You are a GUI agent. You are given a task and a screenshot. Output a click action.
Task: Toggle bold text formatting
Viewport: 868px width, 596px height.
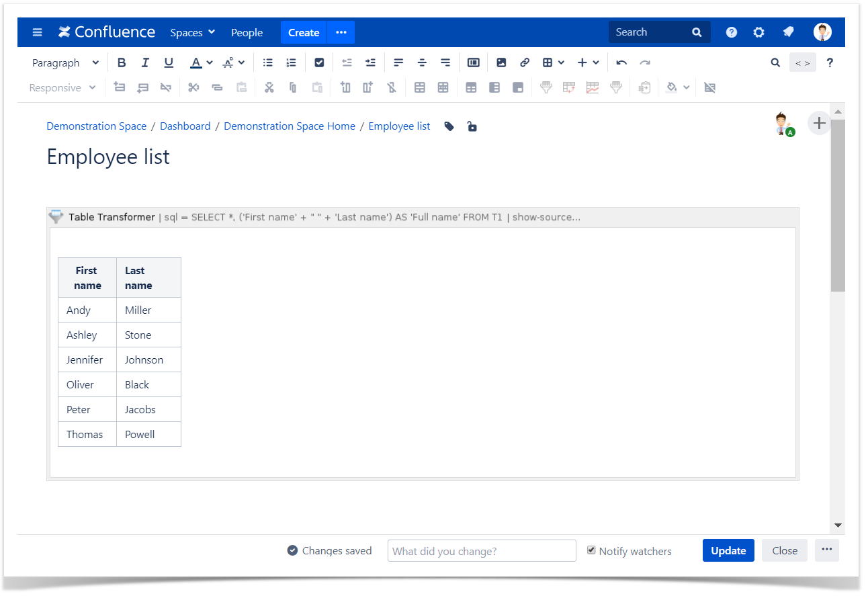122,62
